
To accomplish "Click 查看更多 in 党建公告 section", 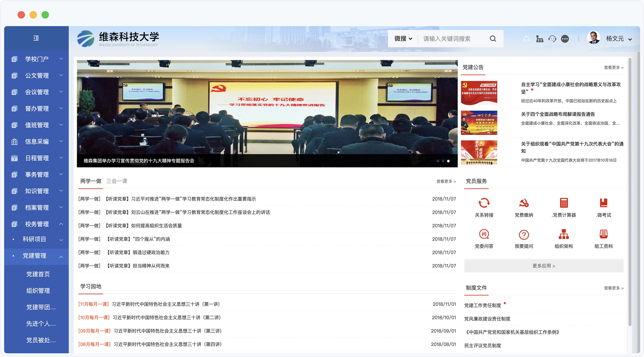I will [x=614, y=68].
